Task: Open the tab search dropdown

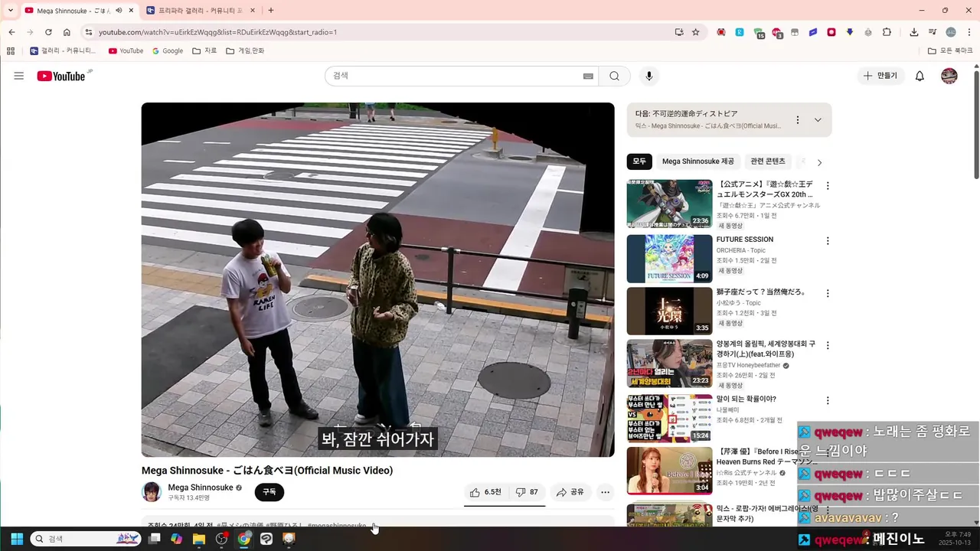Action: point(10,11)
